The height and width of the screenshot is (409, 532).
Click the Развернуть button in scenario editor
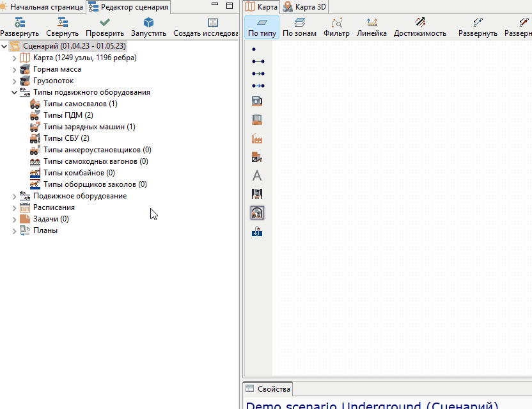(20, 27)
